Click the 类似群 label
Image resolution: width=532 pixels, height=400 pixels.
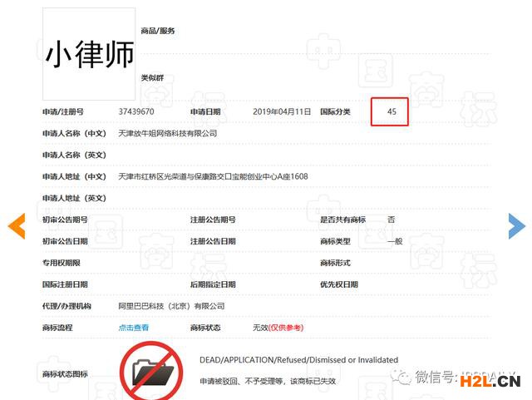152,77
